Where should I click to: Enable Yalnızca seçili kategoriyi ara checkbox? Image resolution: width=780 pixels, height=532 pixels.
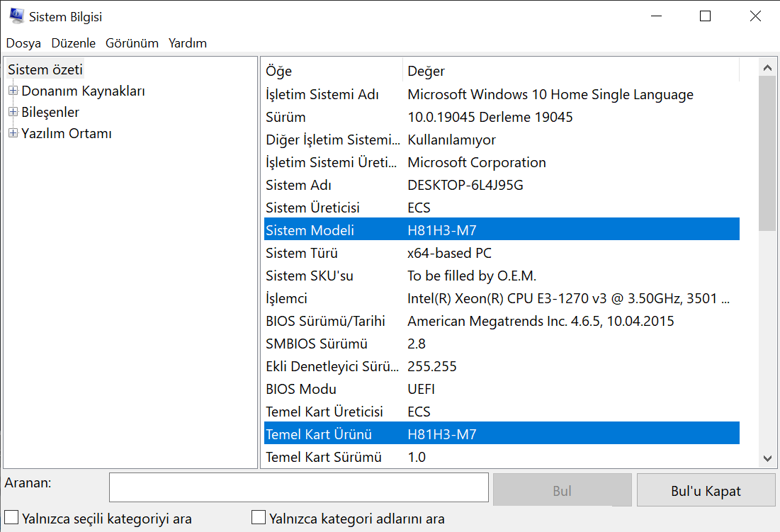pos(11,518)
